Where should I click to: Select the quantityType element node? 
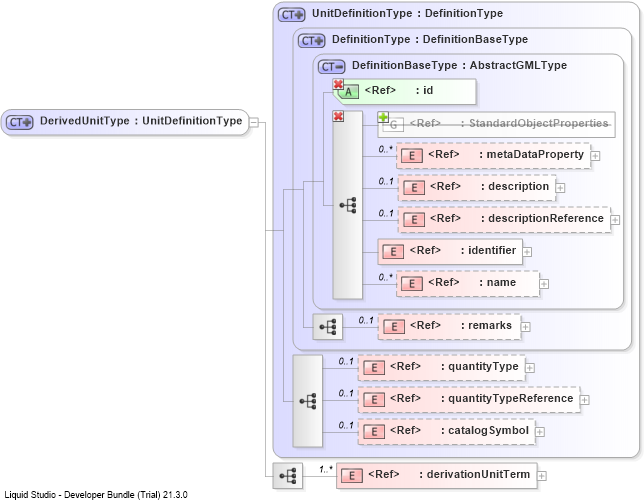coord(442,368)
